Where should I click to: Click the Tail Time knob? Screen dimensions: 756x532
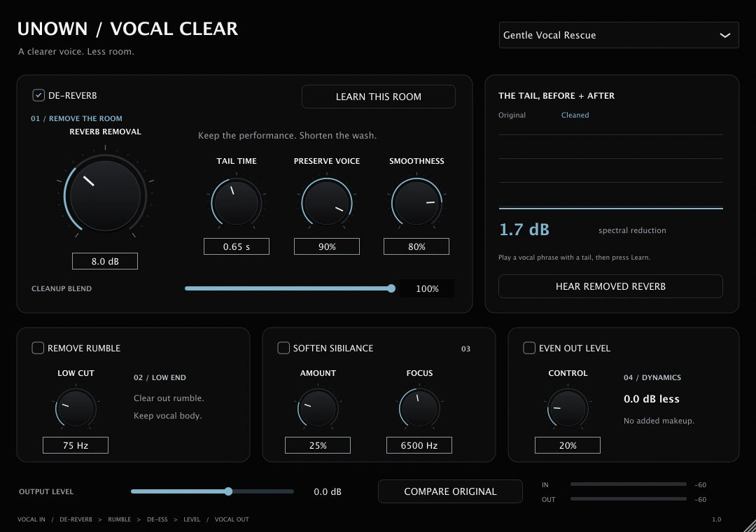point(237,202)
